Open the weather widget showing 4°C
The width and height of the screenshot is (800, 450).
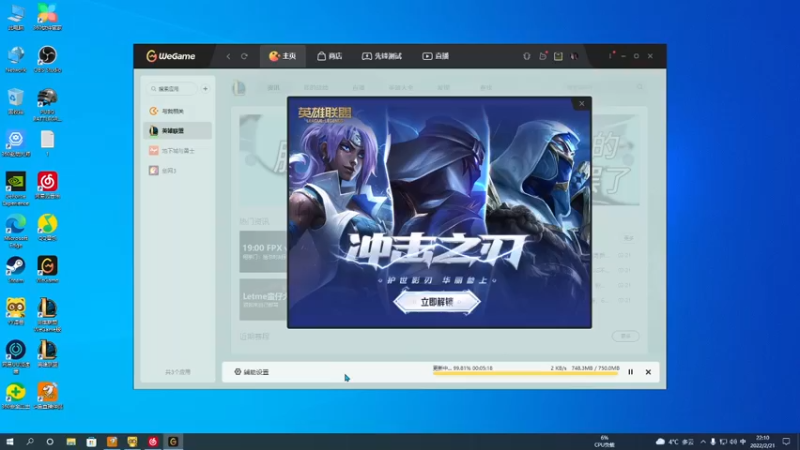674,441
